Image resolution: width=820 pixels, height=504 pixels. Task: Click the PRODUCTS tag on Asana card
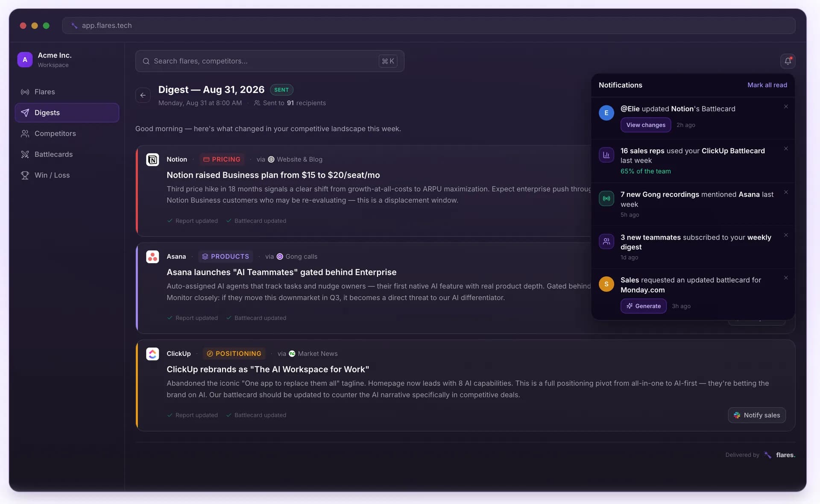point(225,257)
